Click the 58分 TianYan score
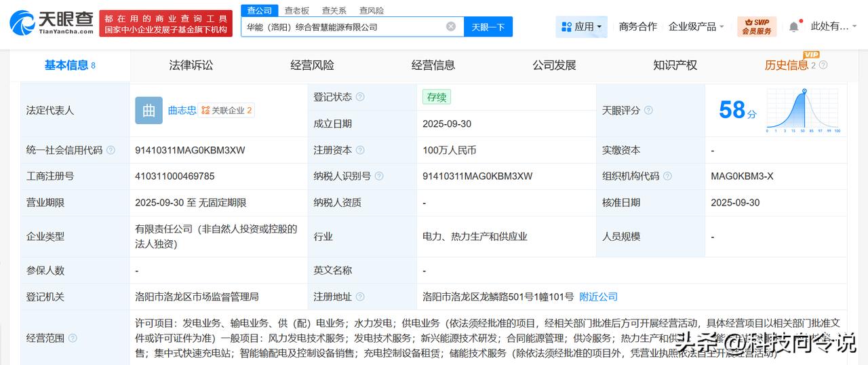 pos(737,110)
